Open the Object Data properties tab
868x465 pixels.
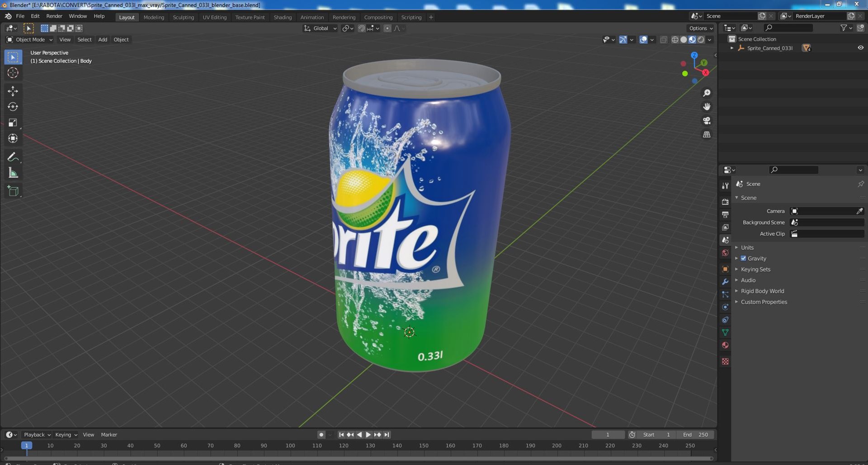point(725,332)
